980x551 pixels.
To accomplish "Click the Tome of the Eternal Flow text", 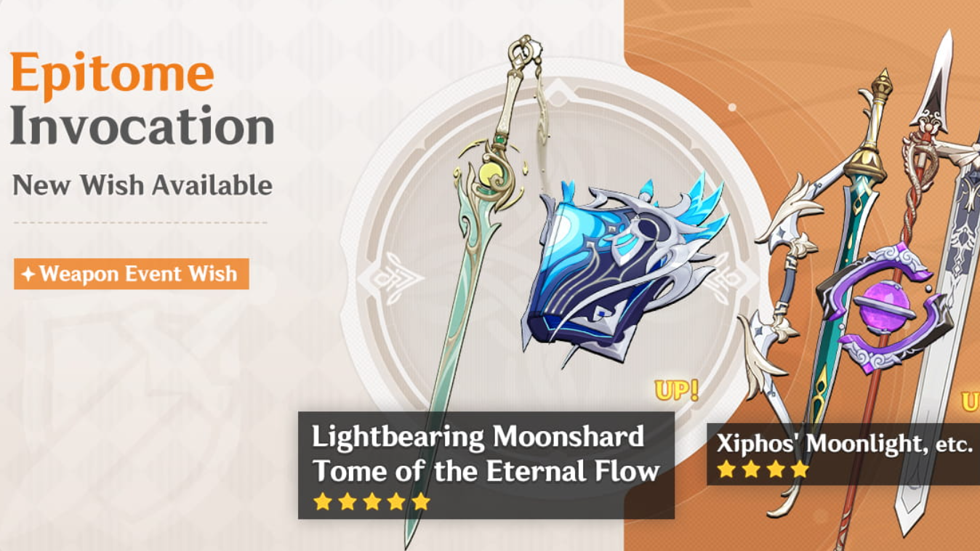I will click(486, 471).
